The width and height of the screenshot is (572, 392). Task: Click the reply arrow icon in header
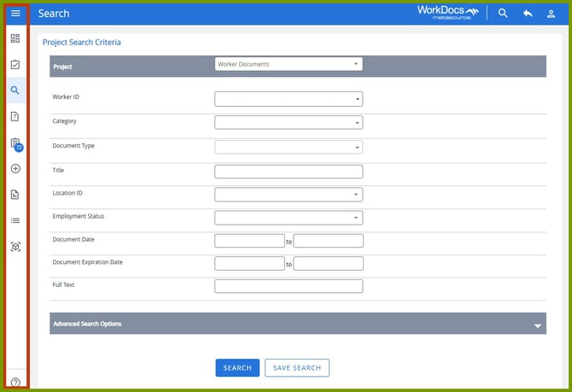tap(528, 14)
